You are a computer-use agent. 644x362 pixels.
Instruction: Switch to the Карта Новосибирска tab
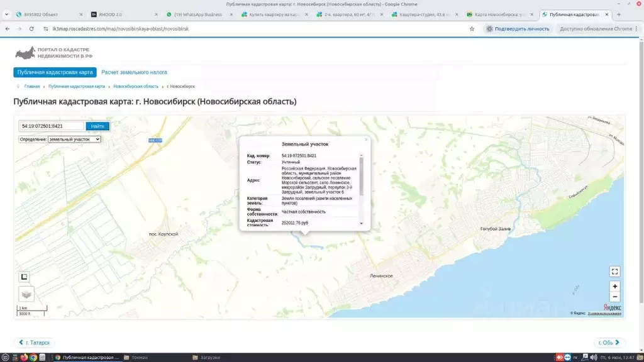[499, 14]
